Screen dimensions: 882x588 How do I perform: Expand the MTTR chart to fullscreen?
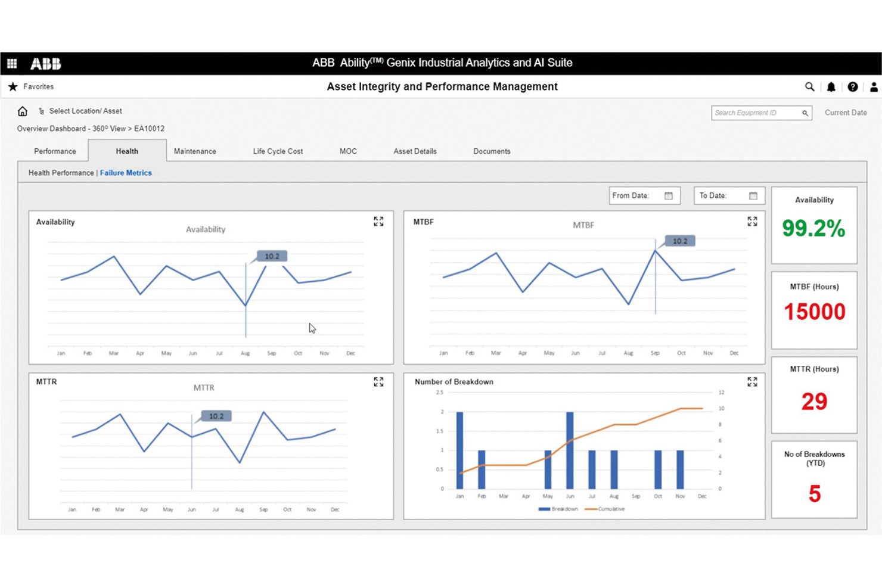tap(378, 382)
